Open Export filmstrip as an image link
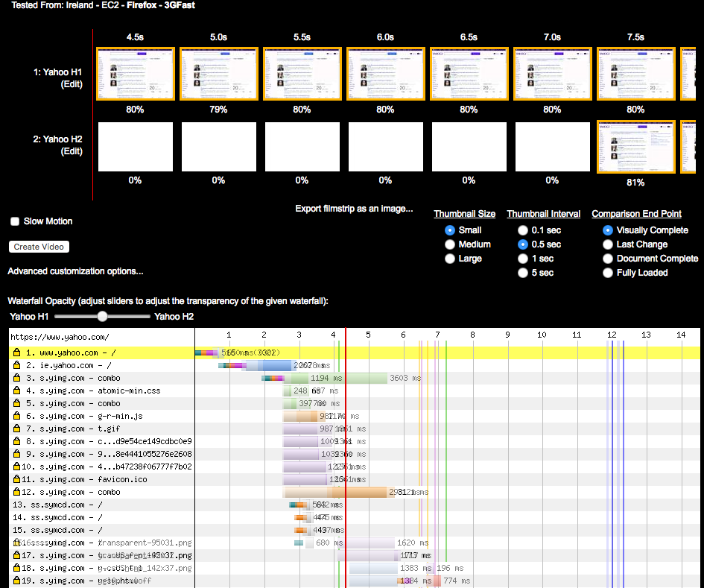704x588 pixels. (354, 209)
